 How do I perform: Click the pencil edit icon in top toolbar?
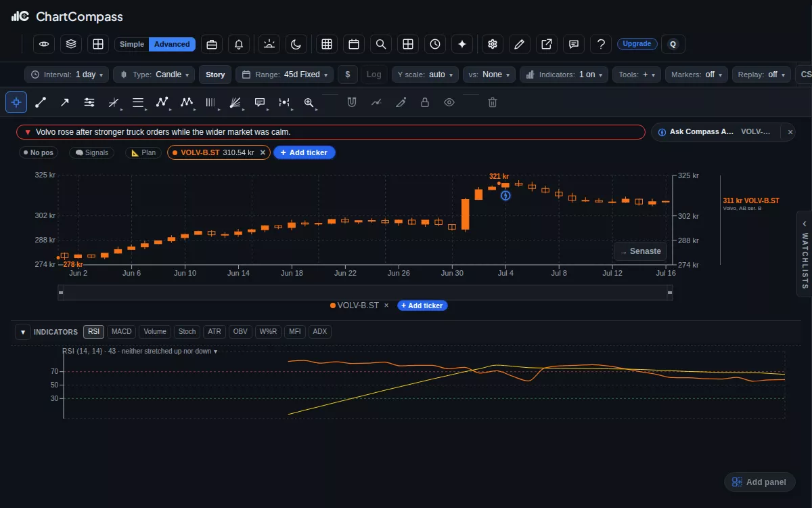click(x=520, y=44)
